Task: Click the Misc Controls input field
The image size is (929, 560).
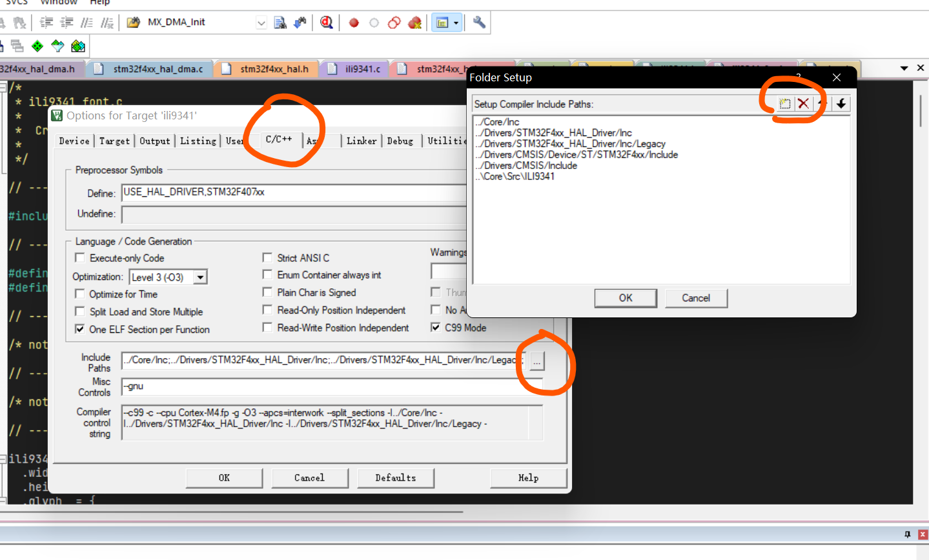Action: 323,386
